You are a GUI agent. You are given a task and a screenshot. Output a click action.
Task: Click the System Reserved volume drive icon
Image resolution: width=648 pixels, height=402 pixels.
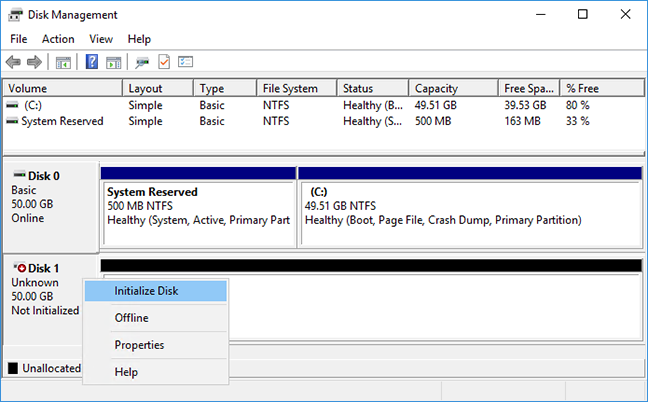pos(12,121)
